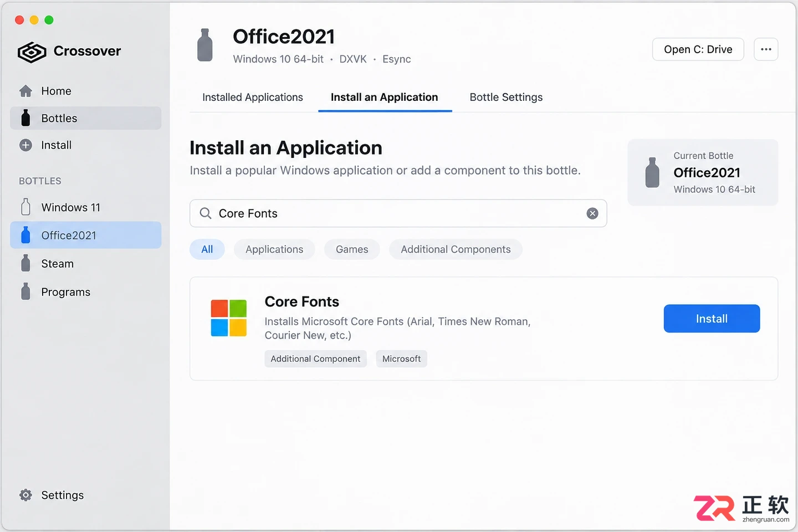
Task: Filter results by Games
Action: point(352,249)
